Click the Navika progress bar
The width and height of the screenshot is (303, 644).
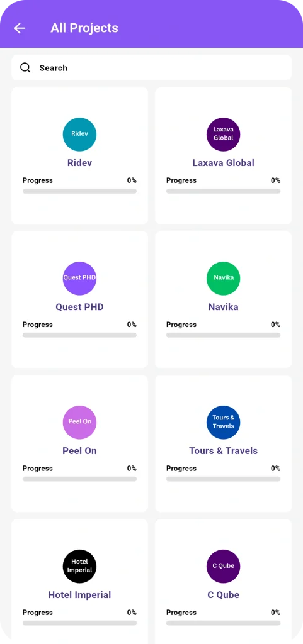point(223,335)
